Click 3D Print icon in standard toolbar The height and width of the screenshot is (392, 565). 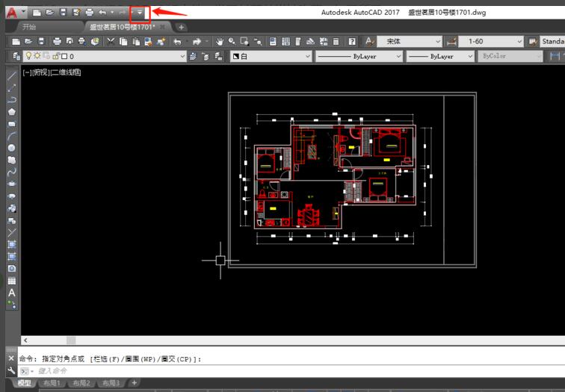95,42
